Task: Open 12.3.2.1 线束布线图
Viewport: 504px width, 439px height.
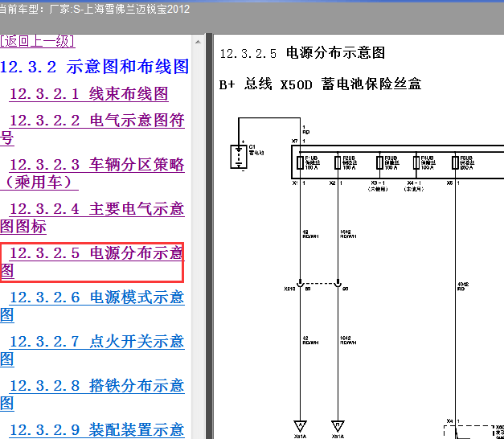Action: click(x=88, y=94)
